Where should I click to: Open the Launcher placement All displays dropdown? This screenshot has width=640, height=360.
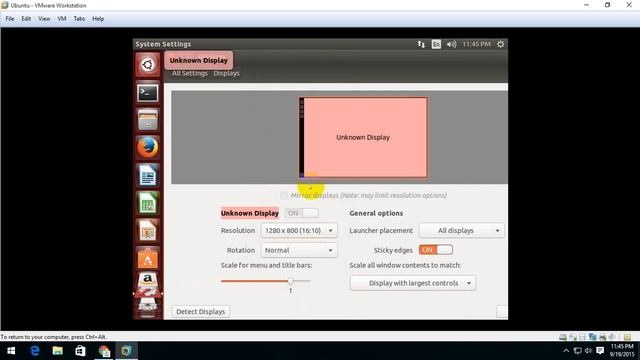coord(462,231)
